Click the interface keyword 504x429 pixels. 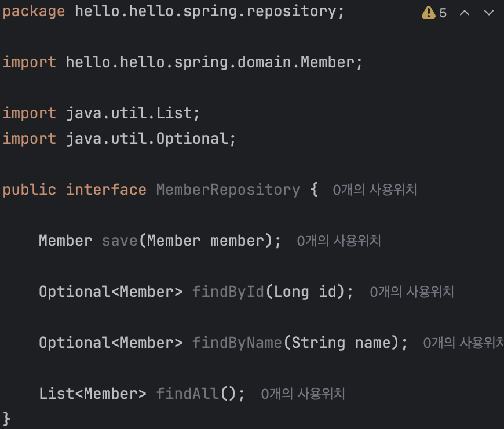(106, 190)
